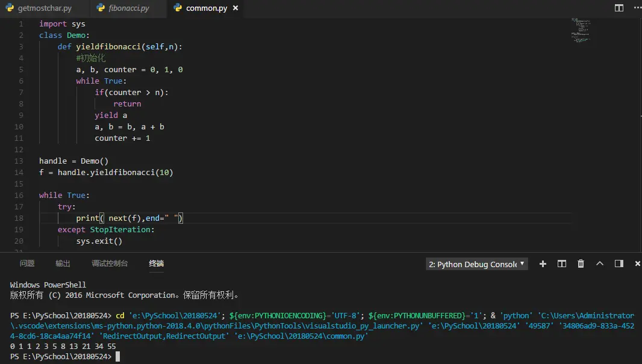This screenshot has width=642, height=364.
Task: Split the terminal pane
Action: [562, 264]
